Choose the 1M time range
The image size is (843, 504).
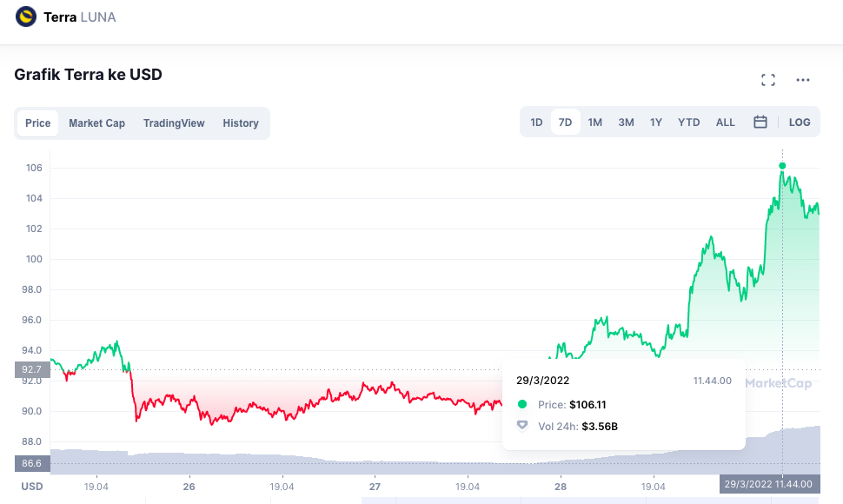[595, 123]
